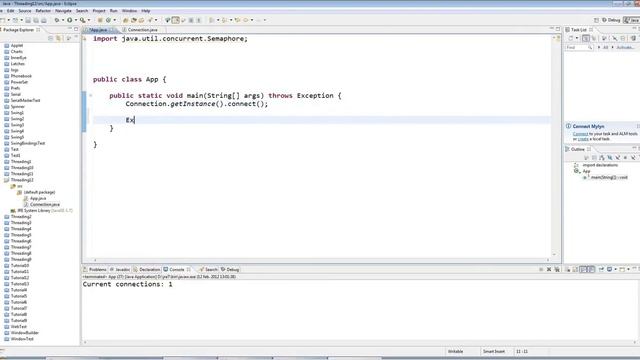Click the Save icon in main toolbar
The height and width of the screenshot is (360, 640).
(x=28, y=20)
